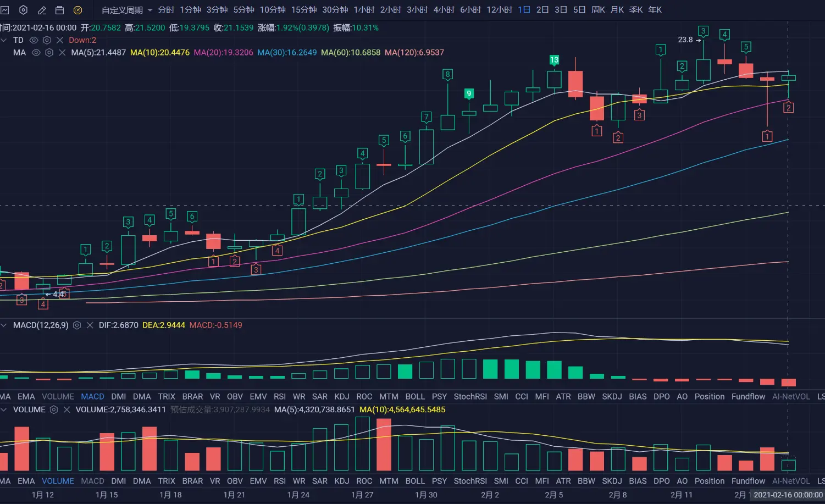The height and width of the screenshot is (504, 825).
Task: Collapse the TD indicator legend chevron
Action: (4, 40)
